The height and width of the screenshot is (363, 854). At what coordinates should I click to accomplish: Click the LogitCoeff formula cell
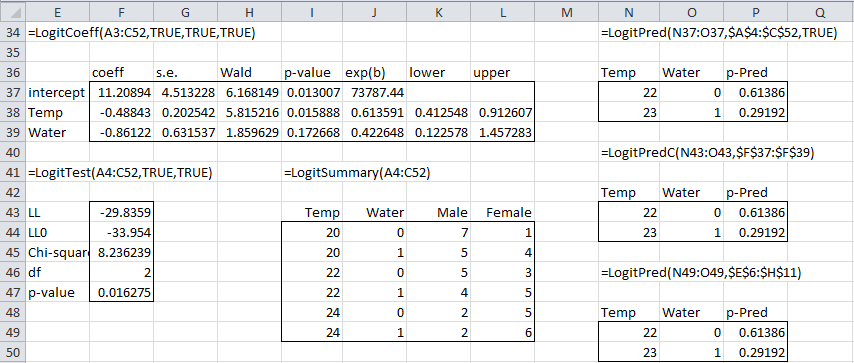[141, 33]
